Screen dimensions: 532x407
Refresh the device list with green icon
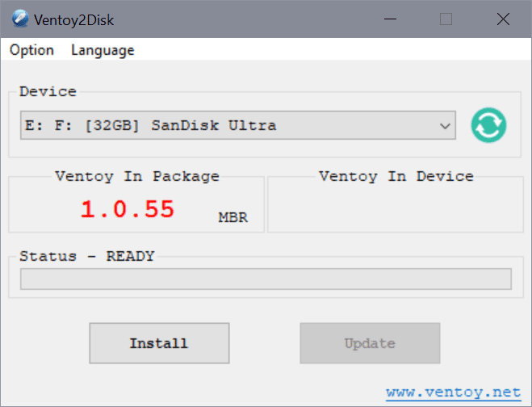(x=488, y=125)
